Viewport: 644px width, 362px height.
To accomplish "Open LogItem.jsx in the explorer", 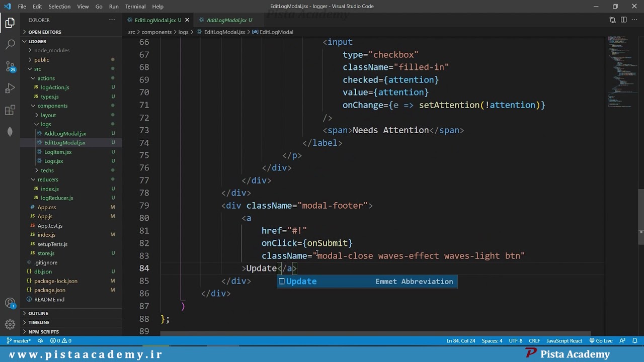I will (x=58, y=152).
